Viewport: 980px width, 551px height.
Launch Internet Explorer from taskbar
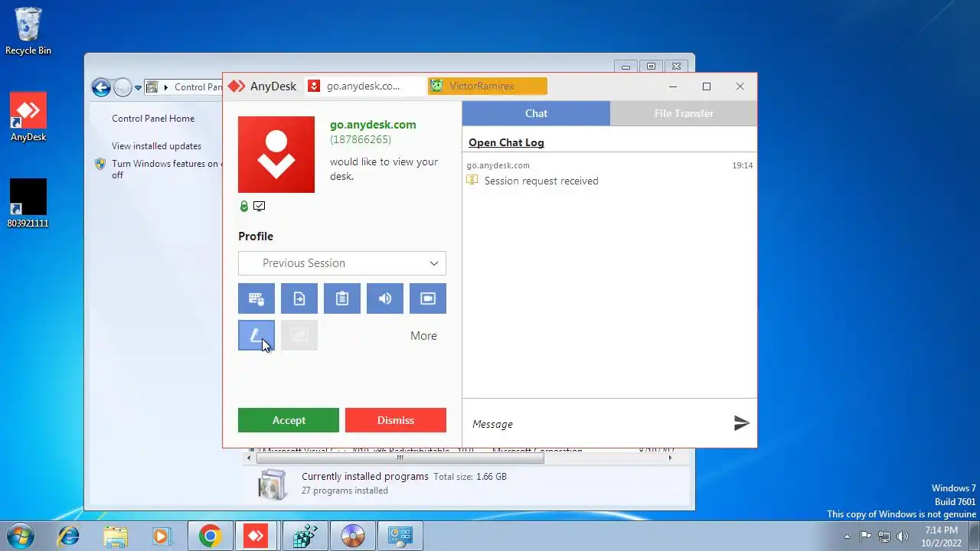click(x=68, y=536)
